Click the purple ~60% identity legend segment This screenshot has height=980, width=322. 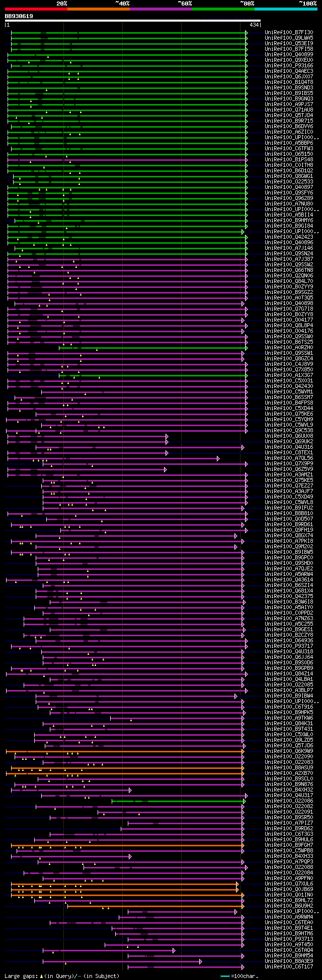pyautogui.click(x=160, y=9)
